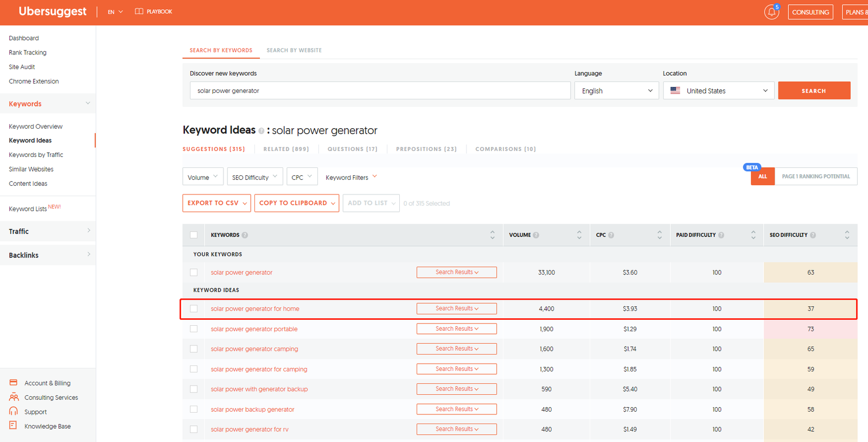
Task: Select the Page 1 Ranking Potential view
Action: pos(816,176)
